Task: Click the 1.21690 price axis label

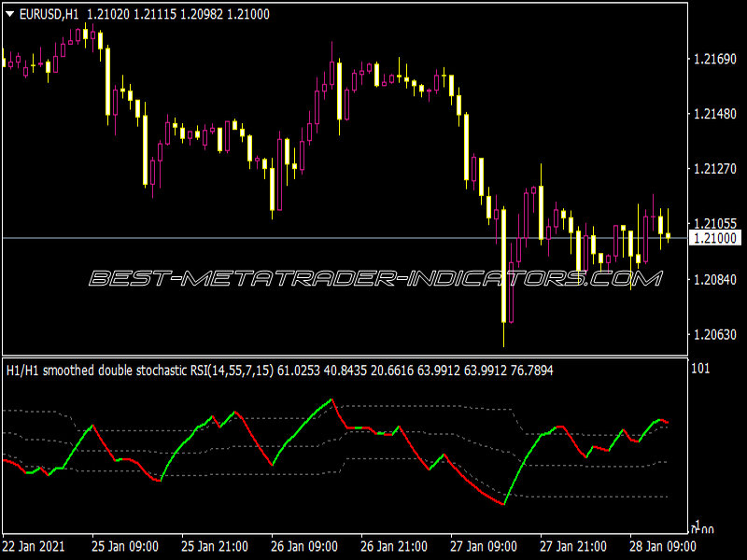Action: click(715, 59)
